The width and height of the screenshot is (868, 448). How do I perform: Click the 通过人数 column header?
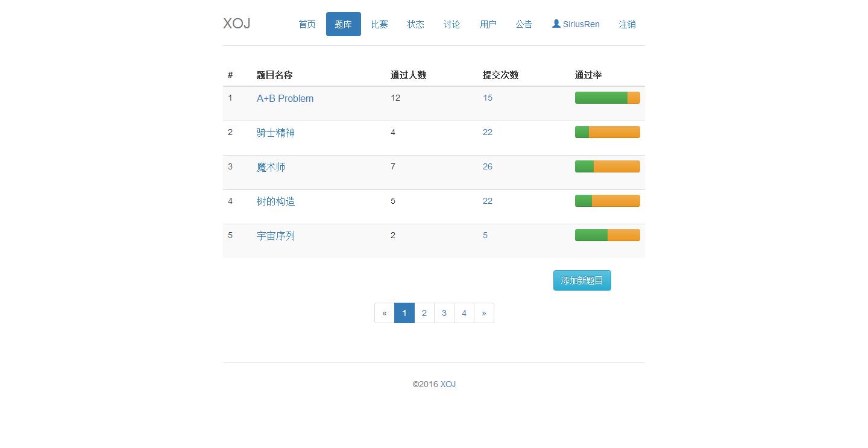[x=408, y=75]
